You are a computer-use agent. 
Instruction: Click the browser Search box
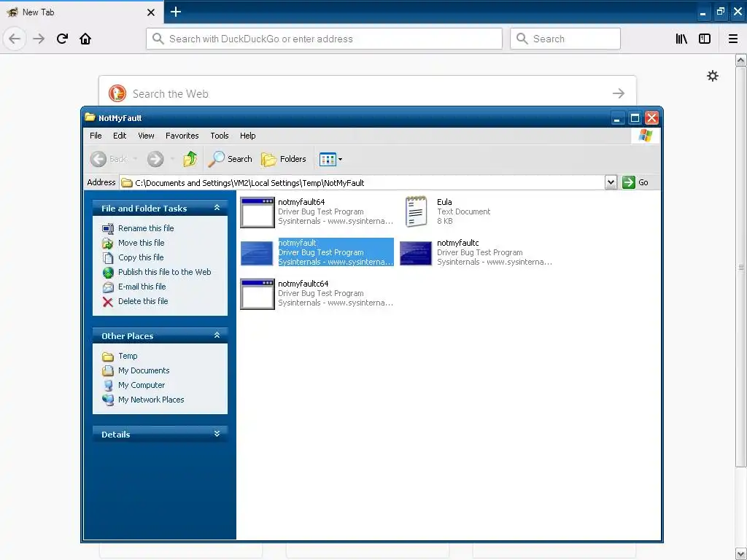tap(565, 39)
